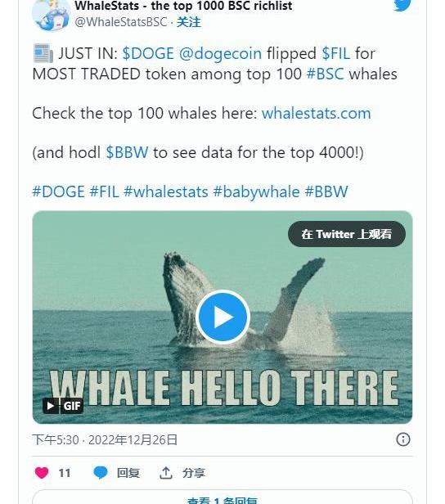
Task: Open the #BSC hashtag
Action: coord(325,74)
